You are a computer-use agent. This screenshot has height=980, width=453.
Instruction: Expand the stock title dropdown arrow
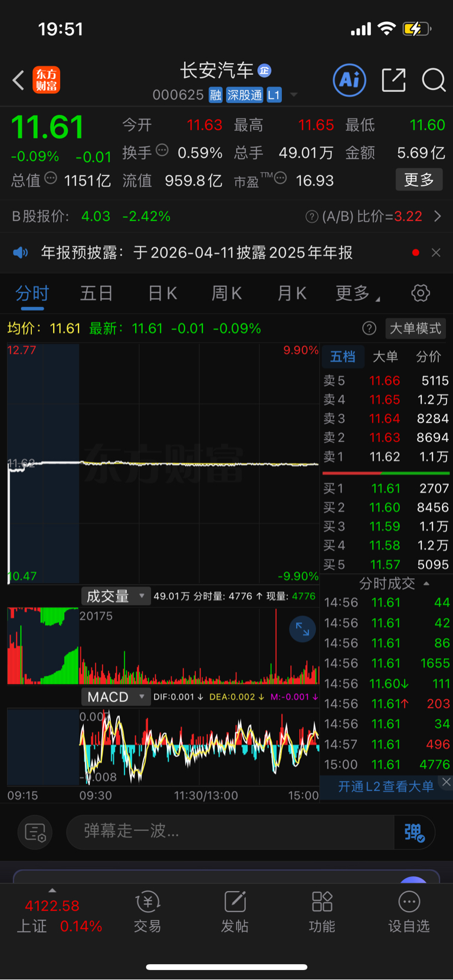pos(294,95)
